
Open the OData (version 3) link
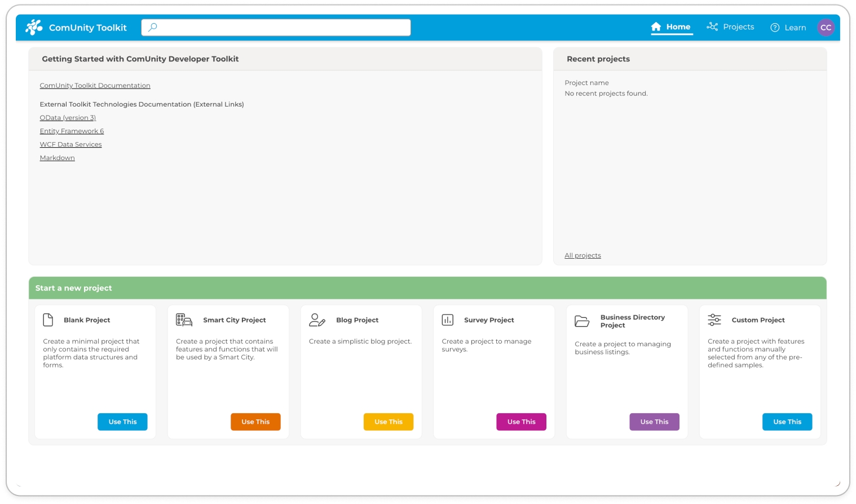point(68,118)
